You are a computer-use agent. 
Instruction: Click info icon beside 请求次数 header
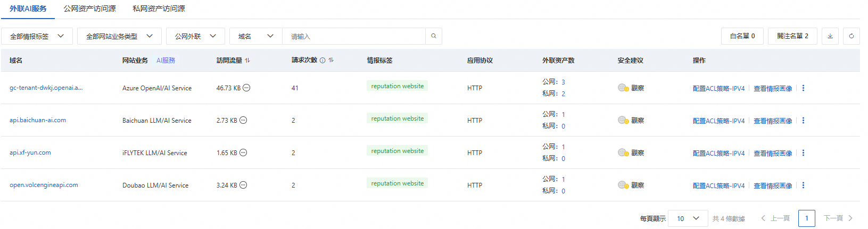(x=323, y=61)
